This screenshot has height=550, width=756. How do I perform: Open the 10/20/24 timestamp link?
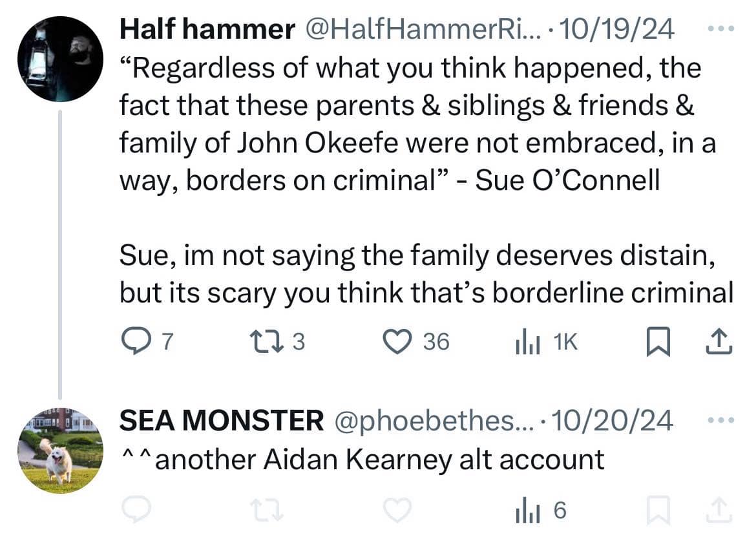[x=612, y=421]
